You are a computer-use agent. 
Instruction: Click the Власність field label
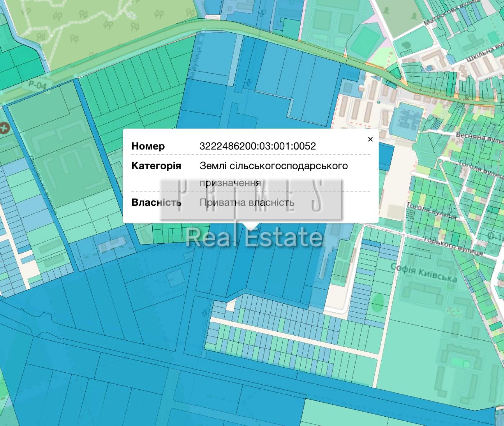156,203
